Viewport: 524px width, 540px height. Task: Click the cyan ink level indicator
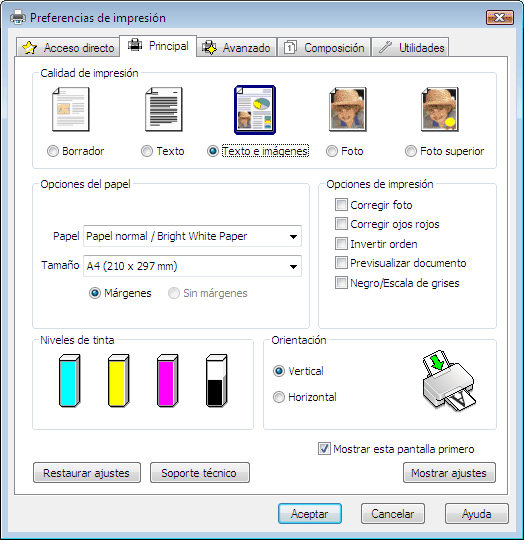click(x=70, y=381)
